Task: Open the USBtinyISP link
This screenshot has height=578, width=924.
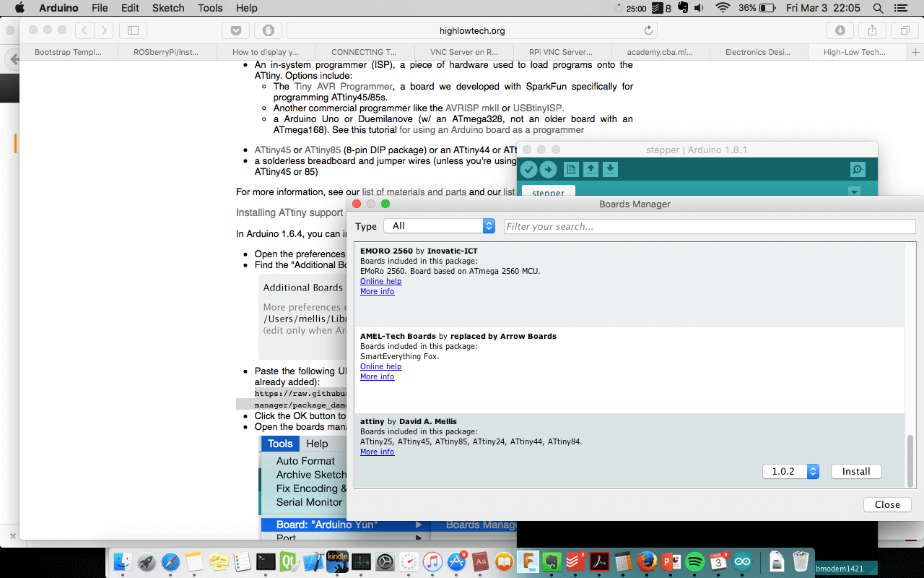Action: click(539, 108)
